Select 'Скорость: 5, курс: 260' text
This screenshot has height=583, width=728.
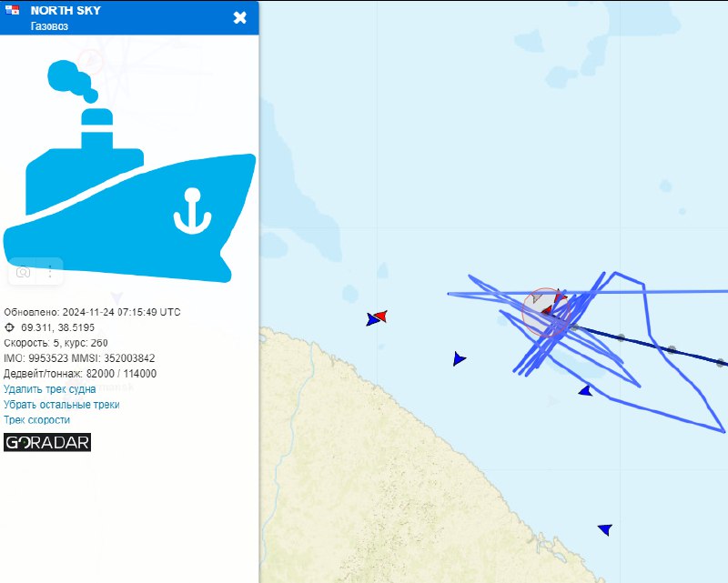[56, 343]
